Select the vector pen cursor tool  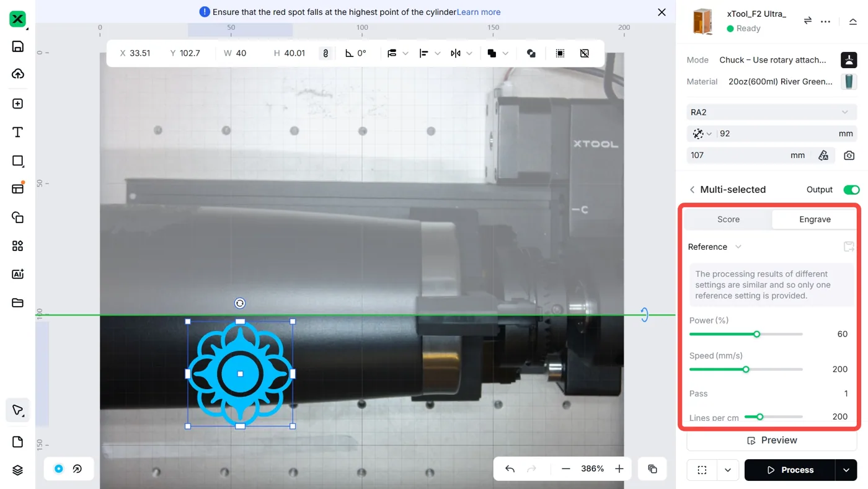pyautogui.click(x=17, y=410)
